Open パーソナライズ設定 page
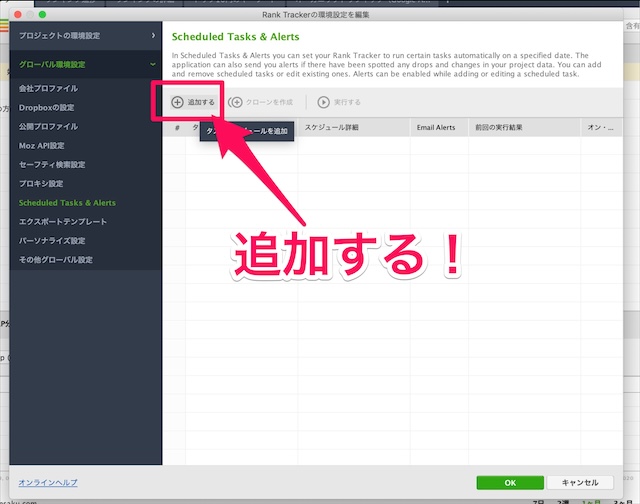 click(x=52, y=241)
